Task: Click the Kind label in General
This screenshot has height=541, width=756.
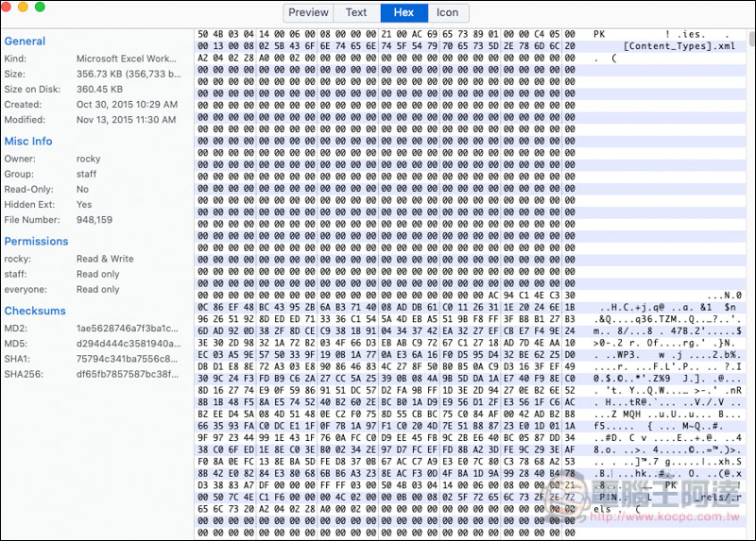Action: 15,59
